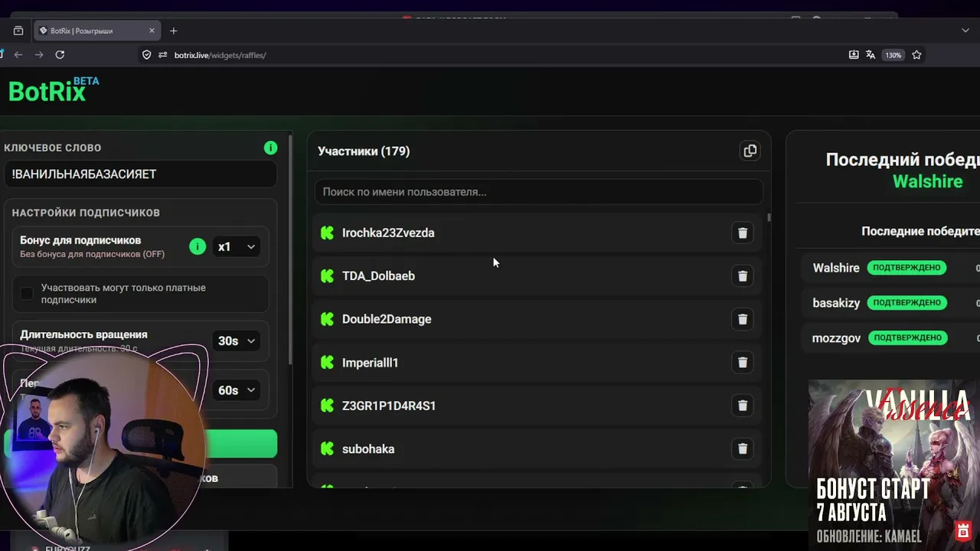Delete Double2Damage via the trash icon
This screenshot has height=551, width=980.
tap(742, 319)
